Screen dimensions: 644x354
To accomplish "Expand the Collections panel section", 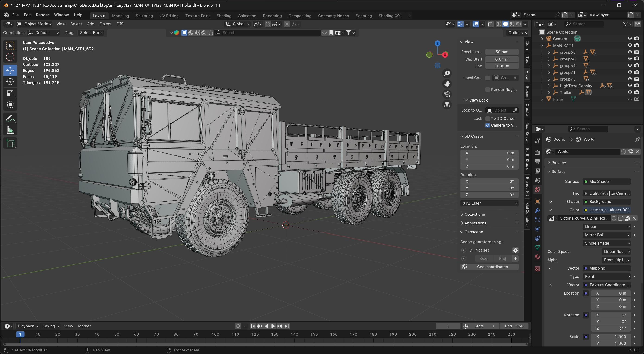I will (474, 214).
